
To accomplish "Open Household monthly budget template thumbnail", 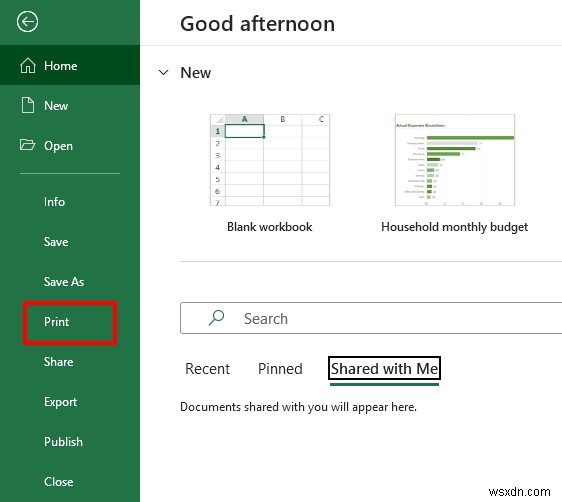I will click(455, 160).
